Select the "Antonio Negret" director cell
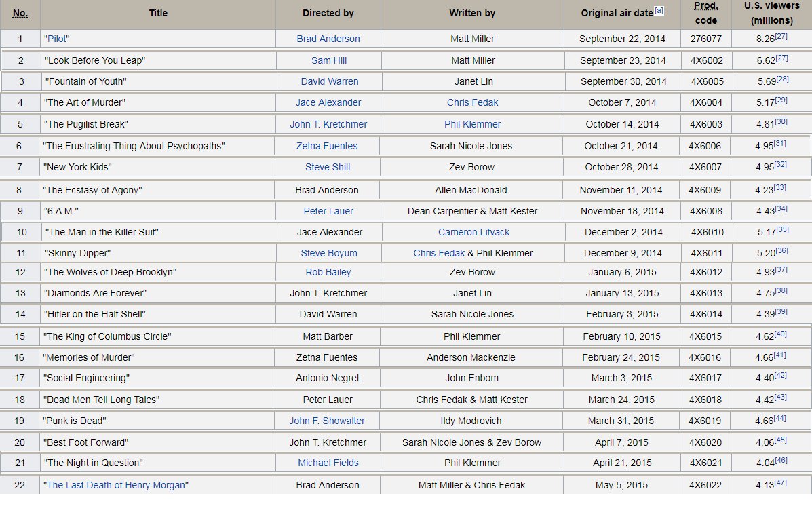Image resolution: width=812 pixels, height=506 pixels. click(327, 378)
